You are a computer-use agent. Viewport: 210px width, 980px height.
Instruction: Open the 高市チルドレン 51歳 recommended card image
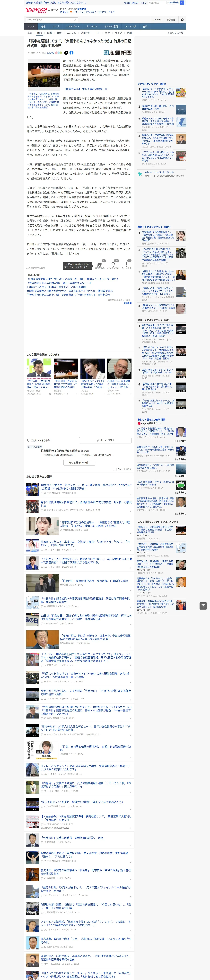point(92,368)
